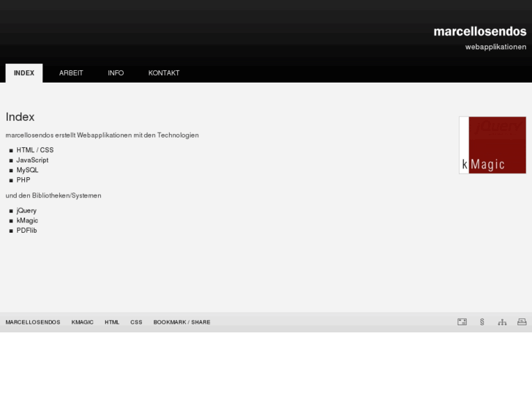Switch to the Arbeit tab
This screenshot has width=532, height=399.
[x=71, y=73]
